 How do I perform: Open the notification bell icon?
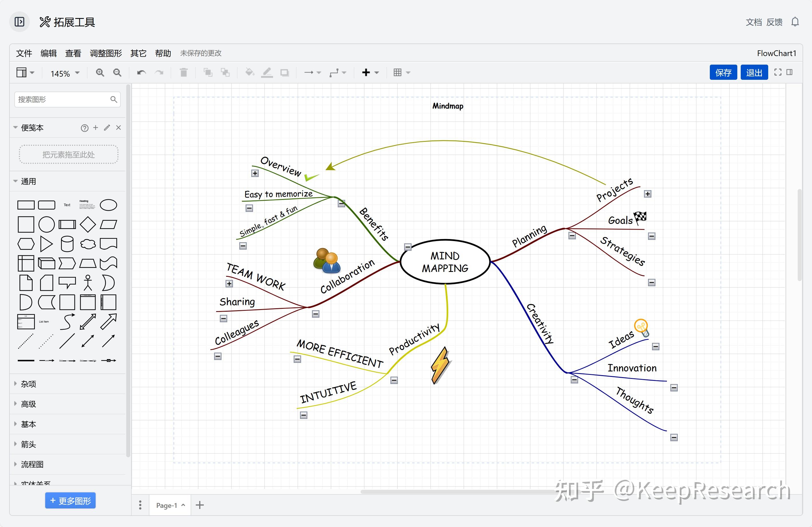[795, 21]
